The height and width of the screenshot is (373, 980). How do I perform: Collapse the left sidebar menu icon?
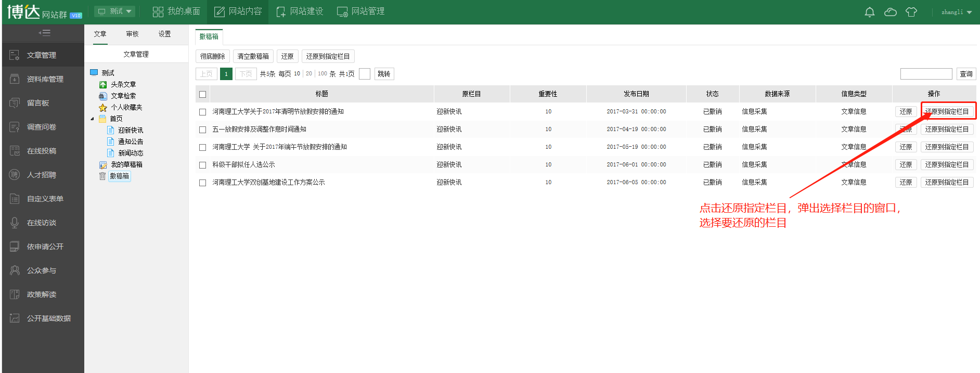point(44,33)
